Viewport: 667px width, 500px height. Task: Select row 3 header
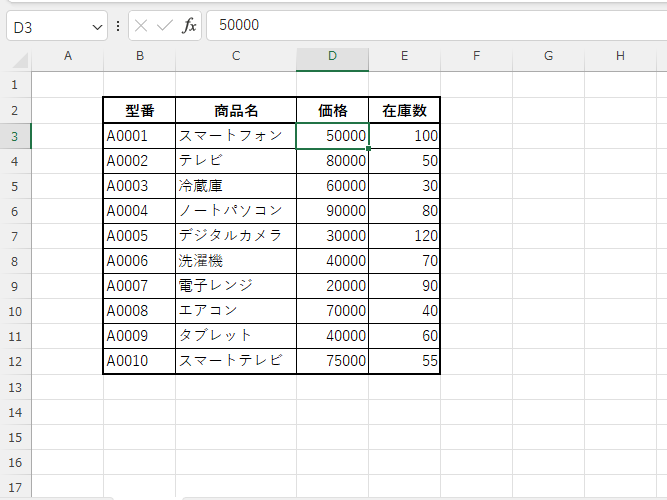click(x=15, y=136)
